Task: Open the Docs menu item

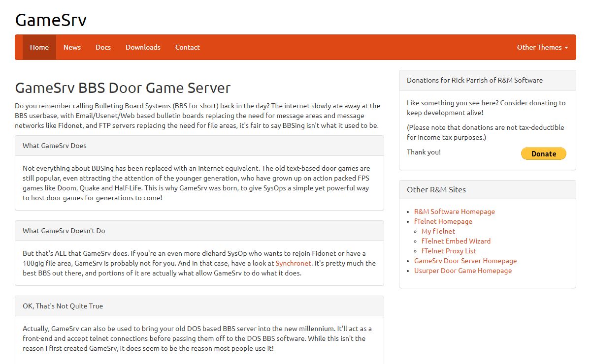Action: click(x=103, y=47)
